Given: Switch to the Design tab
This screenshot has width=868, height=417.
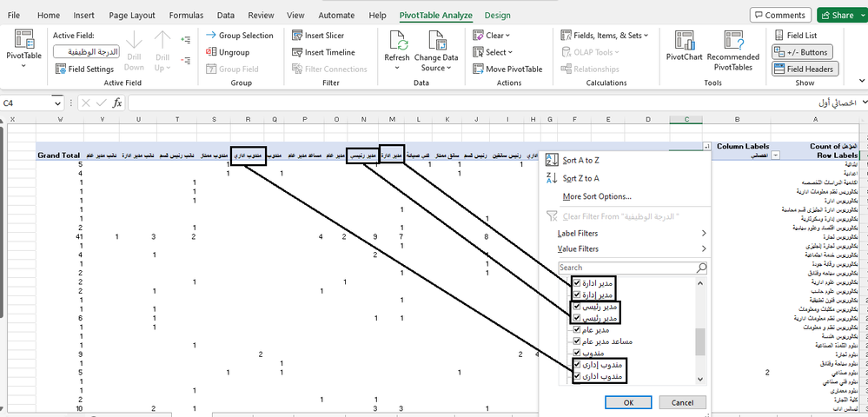Looking at the screenshot, I should click(x=497, y=16).
